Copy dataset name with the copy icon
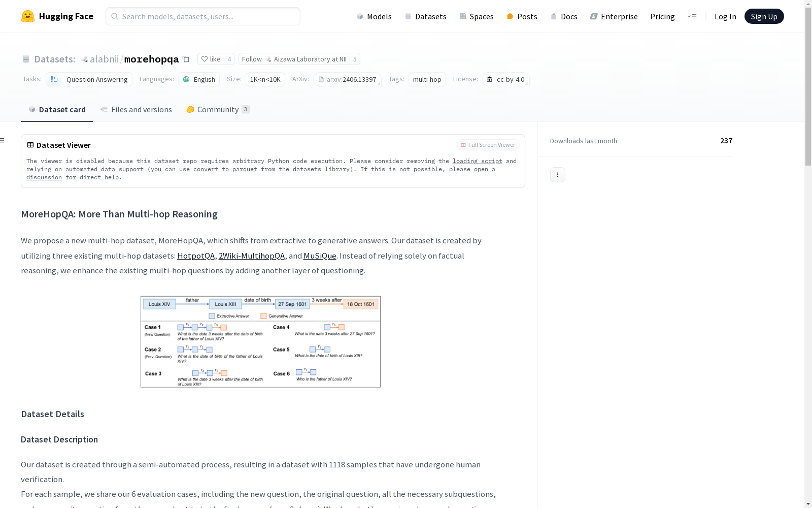This screenshot has height=508, width=812. 186,59
